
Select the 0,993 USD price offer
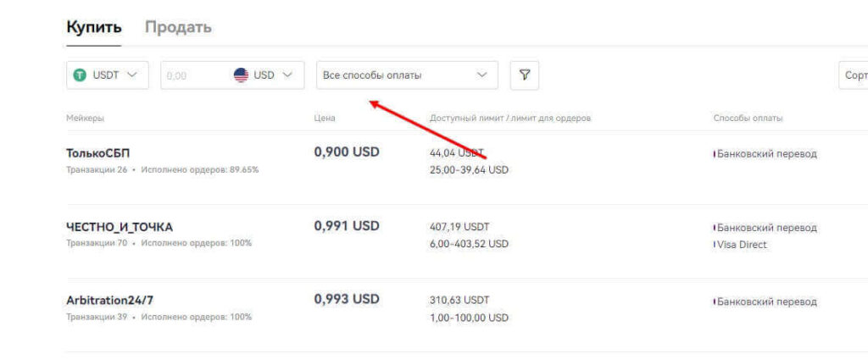point(347,300)
